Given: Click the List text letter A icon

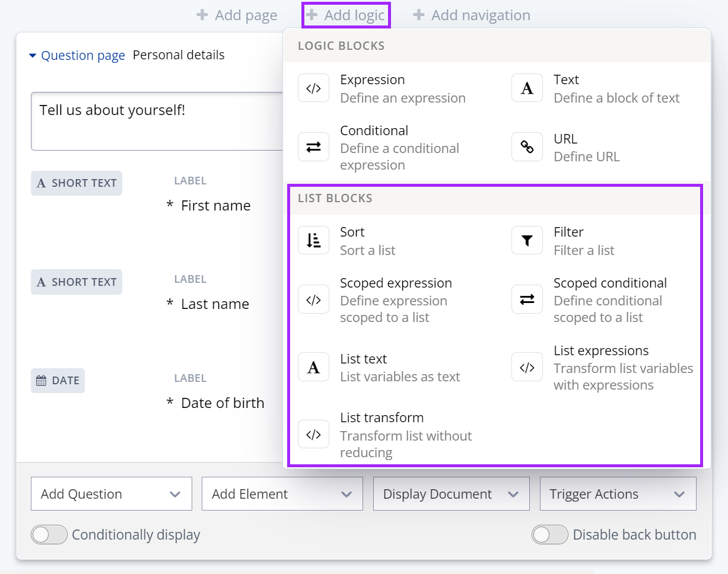Looking at the screenshot, I should [x=313, y=367].
